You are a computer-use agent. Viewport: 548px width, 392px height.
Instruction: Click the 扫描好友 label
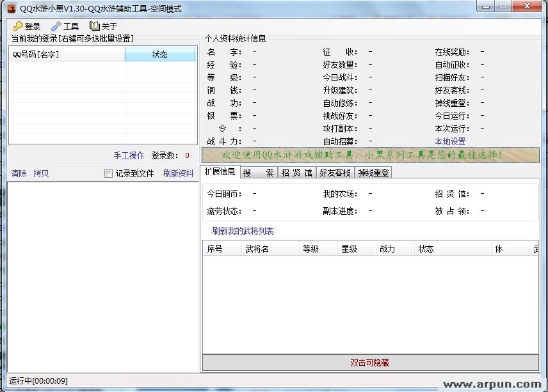coord(452,77)
